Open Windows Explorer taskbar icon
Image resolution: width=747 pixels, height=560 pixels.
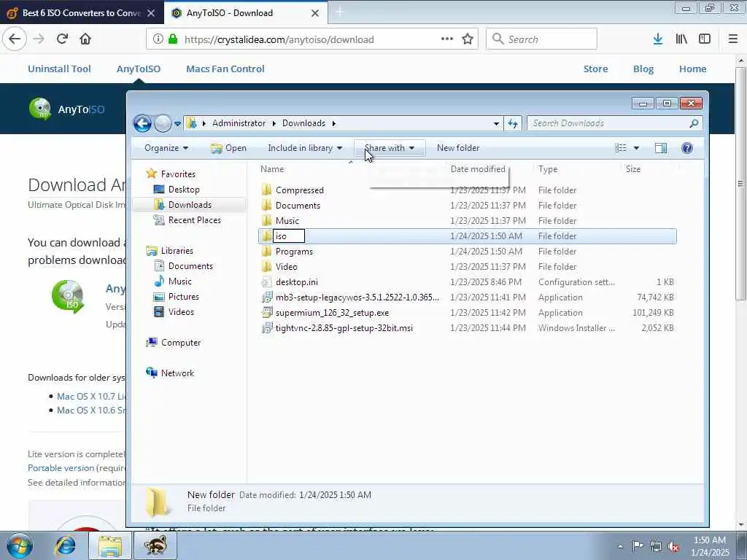pyautogui.click(x=110, y=545)
